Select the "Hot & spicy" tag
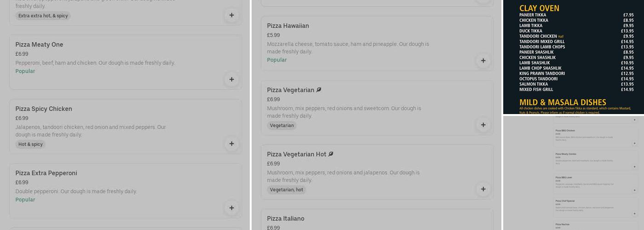Viewport: 644px width, 230px height. [30, 144]
